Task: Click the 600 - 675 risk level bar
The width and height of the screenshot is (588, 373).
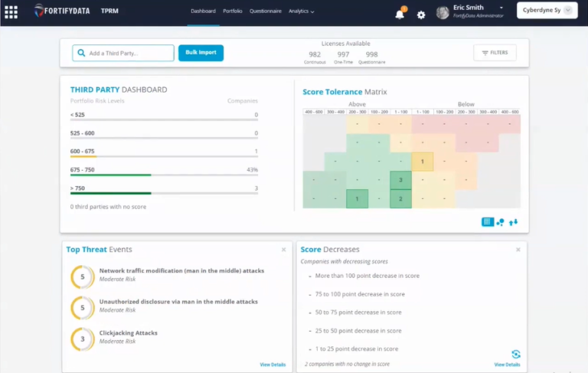Action: (164, 156)
